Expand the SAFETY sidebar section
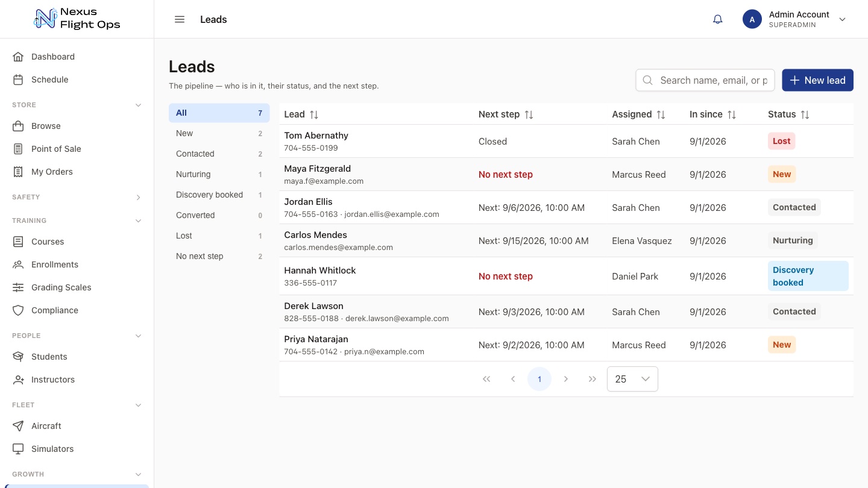The height and width of the screenshot is (488, 868). pyautogui.click(x=138, y=197)
